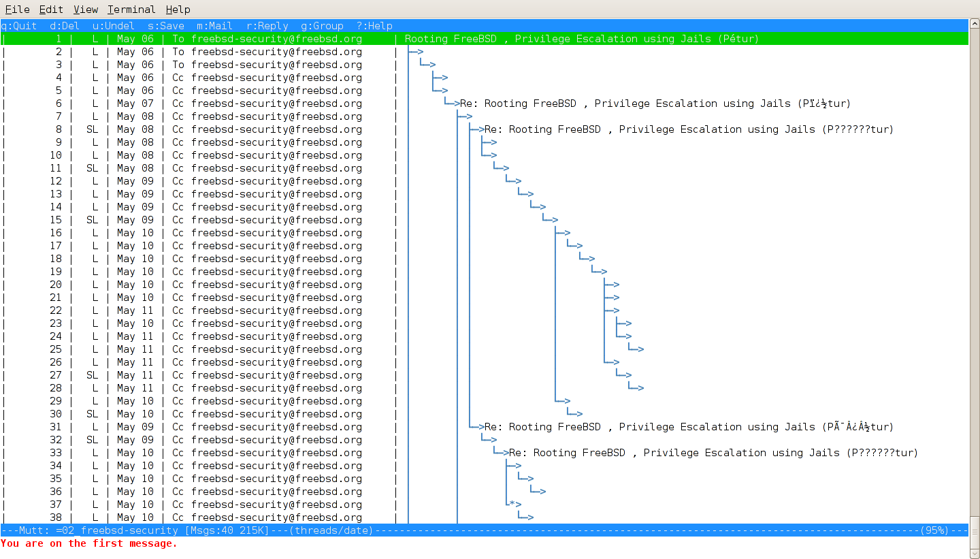This screenshot has height=559, width=980.
Task: Click recipient address on message 17
Action: click(276, 246)
